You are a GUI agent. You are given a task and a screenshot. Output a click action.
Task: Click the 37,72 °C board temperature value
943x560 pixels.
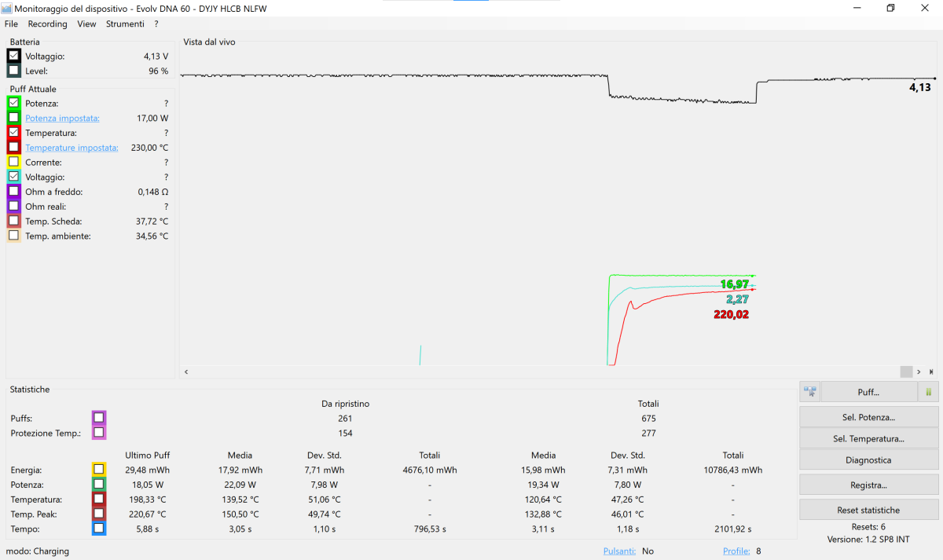click(152, 221)
